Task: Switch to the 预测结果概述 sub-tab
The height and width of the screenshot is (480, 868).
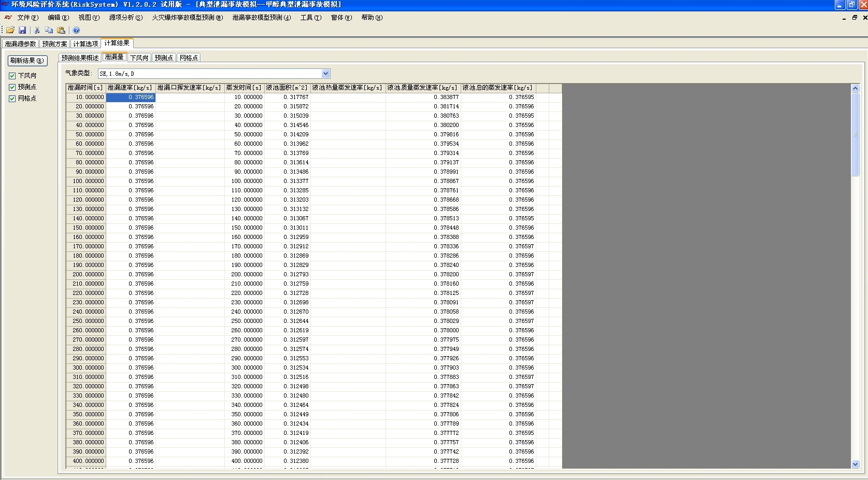Action: point(80,58)
